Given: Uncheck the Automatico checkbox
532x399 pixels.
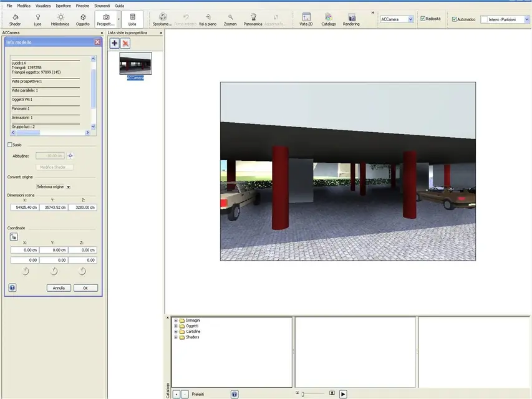Looking at the screenshot, I should pos(454,19).
